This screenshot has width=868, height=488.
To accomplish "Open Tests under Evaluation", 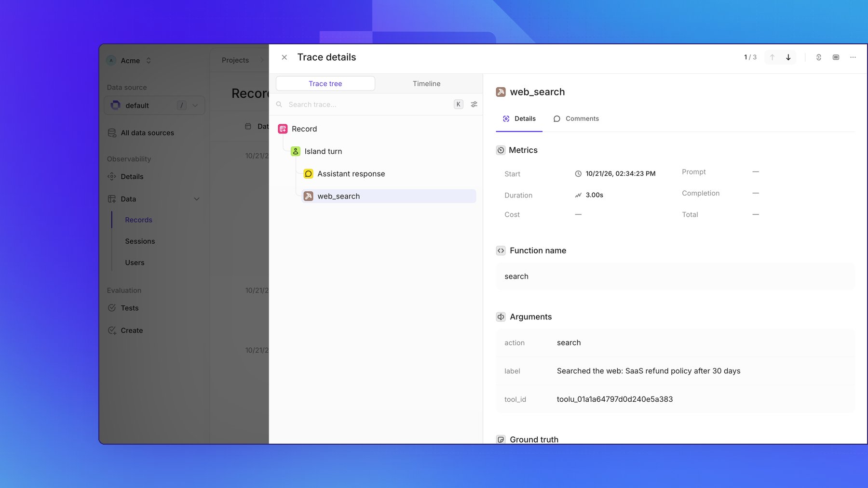I will [x=123, y=308].
